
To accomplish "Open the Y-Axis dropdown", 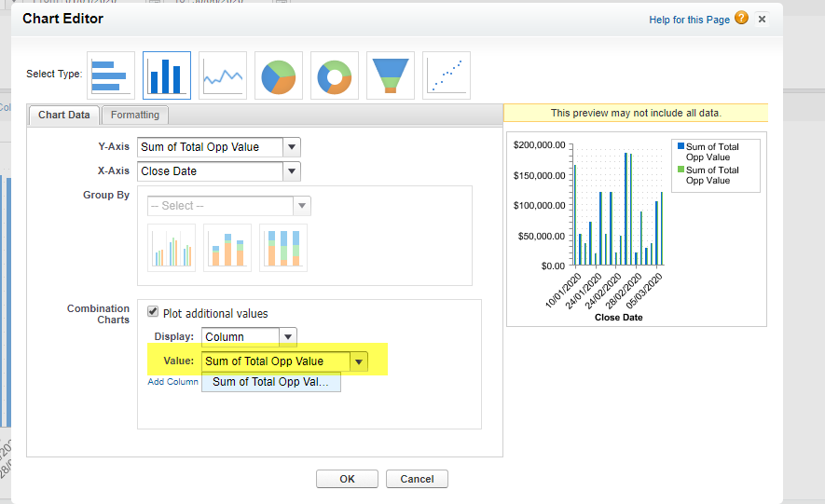I will point(292,147).
